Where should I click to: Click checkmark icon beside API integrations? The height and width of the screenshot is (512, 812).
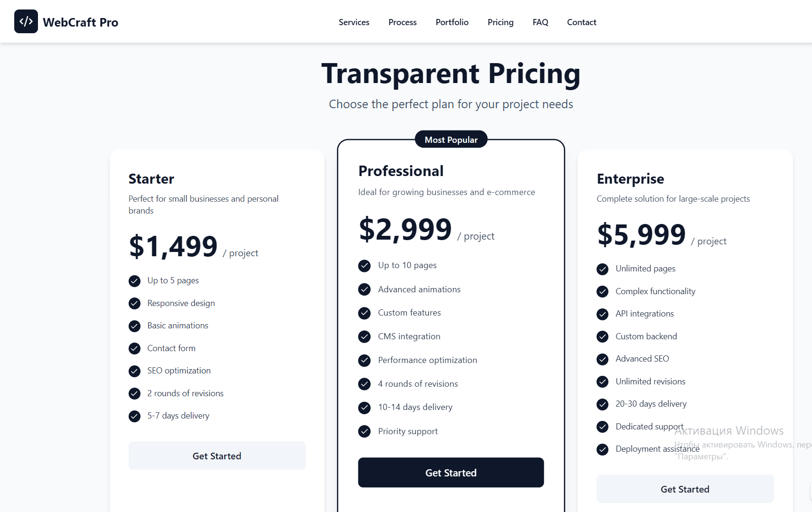coord(603,314)
